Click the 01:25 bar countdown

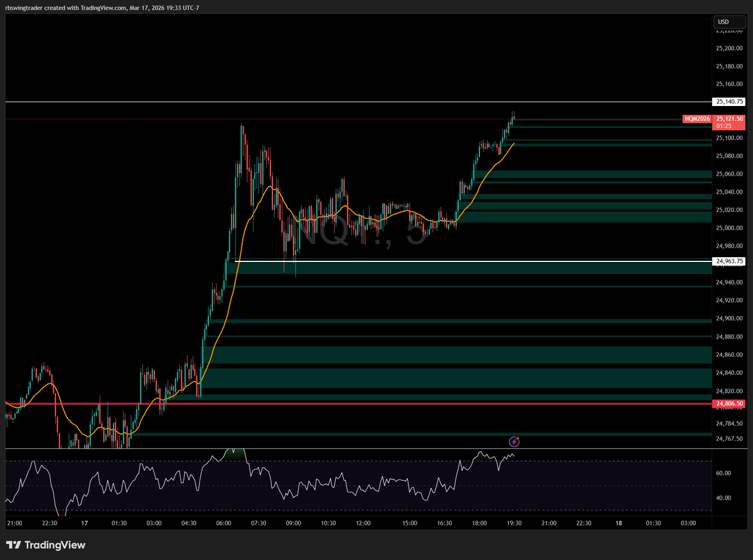[724, 126]
